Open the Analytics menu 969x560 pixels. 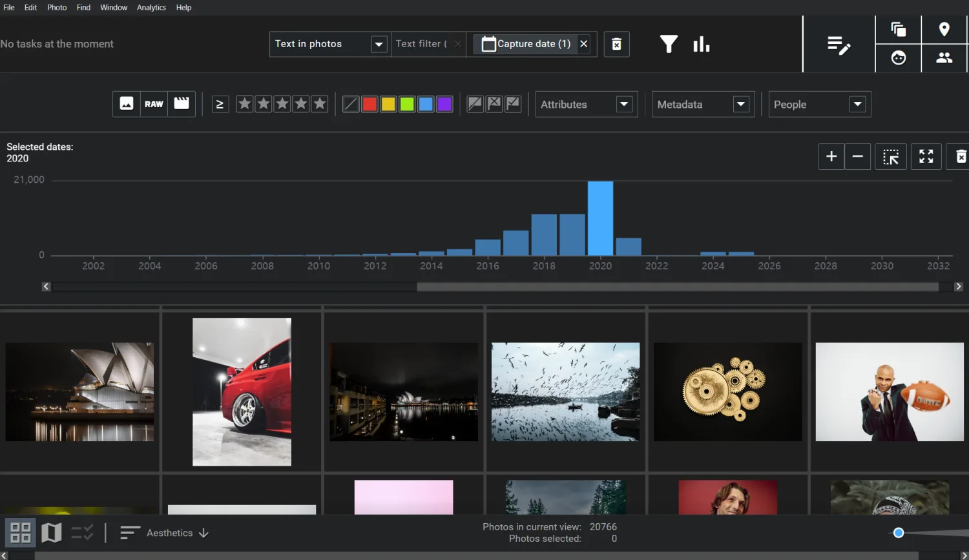point(151,8)
